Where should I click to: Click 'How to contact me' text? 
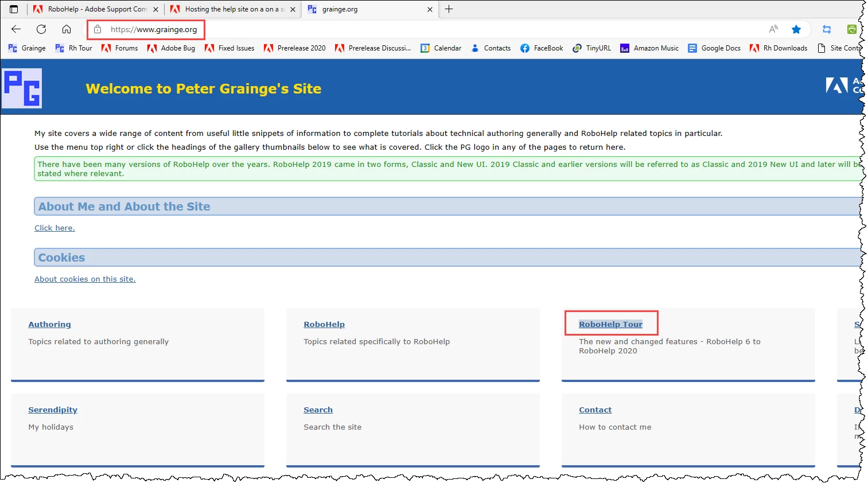[x=615, y=427]
